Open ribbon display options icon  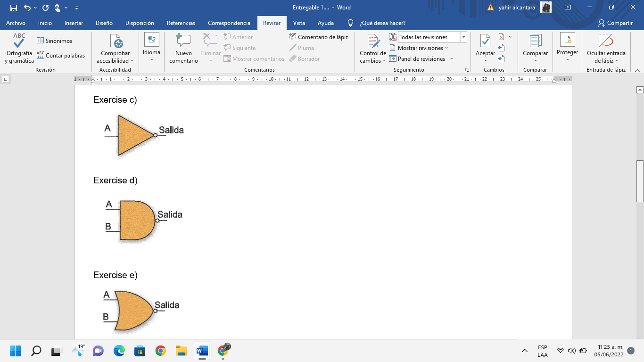coord(568,7)
